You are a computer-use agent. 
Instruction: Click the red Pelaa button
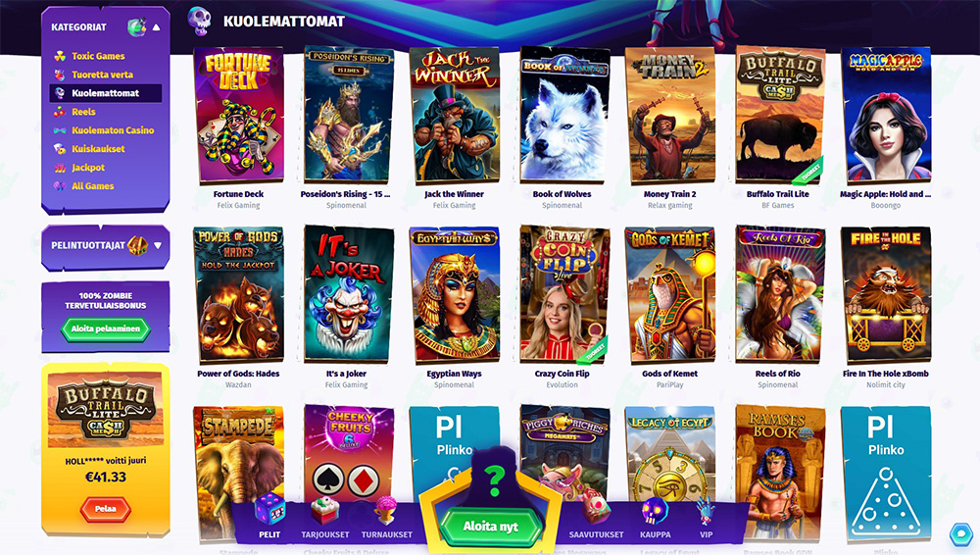click(x=105, y=509)
